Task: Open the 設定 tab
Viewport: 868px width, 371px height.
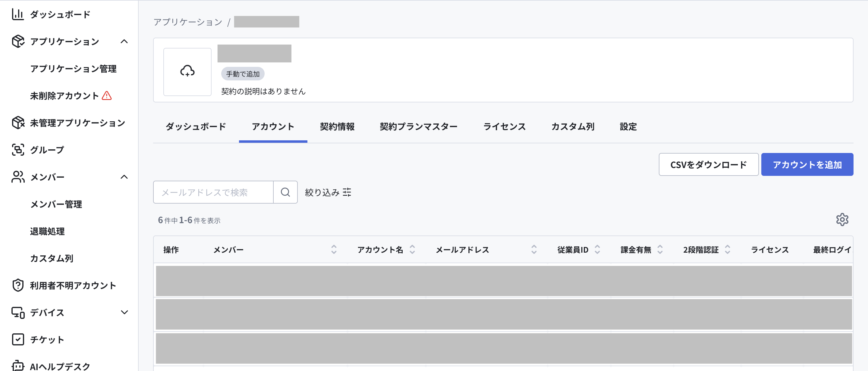Action: click(x=628, y=126)
